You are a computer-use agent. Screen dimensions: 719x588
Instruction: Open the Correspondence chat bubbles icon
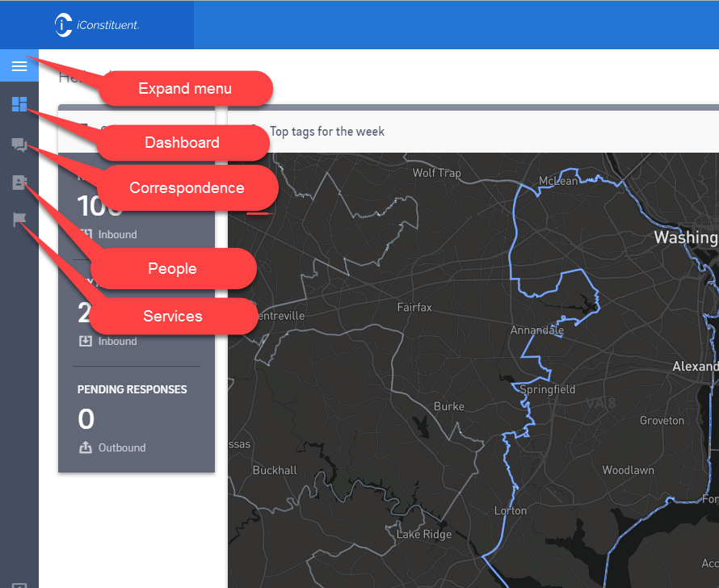pyautogui.click(x=19, y=145)
